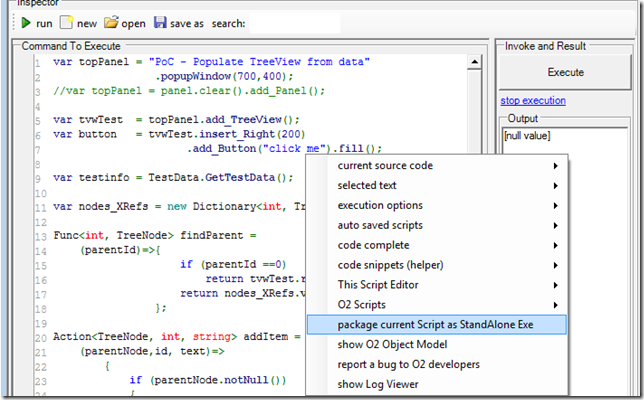
Task: Click the 'run' toolbar label
Action: (x=44, y=24)
